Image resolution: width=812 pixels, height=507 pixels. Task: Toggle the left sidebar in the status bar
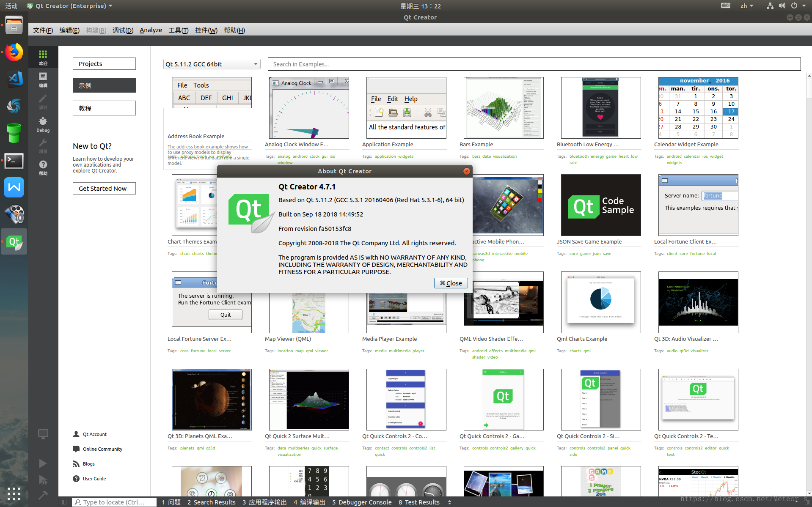[x=64, y=502]
